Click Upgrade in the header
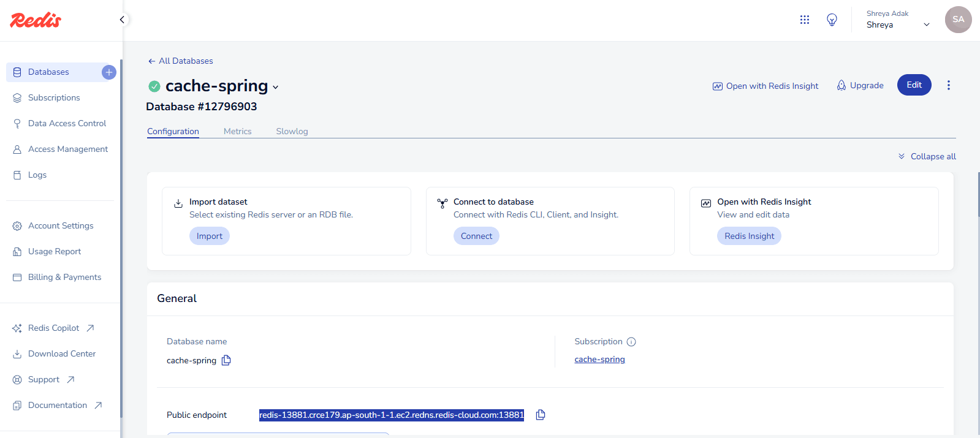Image resolution: width=980 pixels, height=438 pixels. coord(860,86)
